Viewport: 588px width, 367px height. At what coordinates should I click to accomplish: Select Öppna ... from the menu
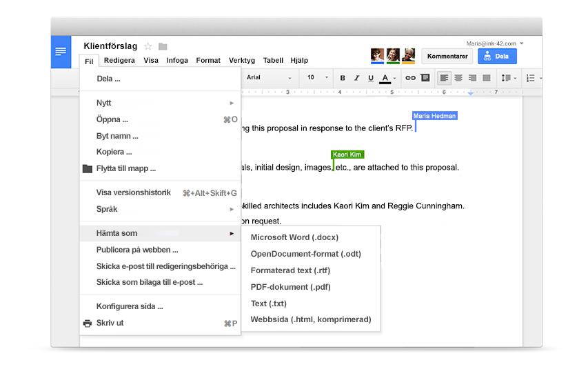coord(160,119)
